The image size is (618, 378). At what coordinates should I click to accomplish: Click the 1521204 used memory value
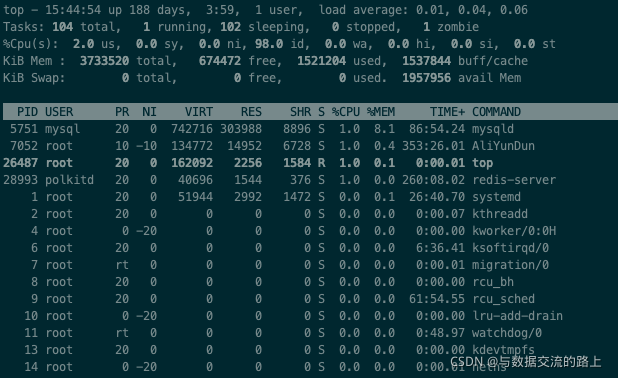pos(322,61)
